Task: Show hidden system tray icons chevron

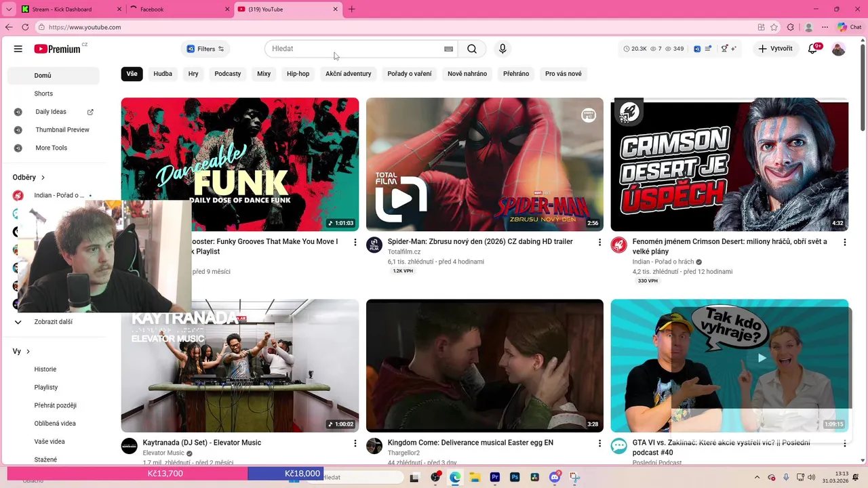Action: (757, 477)
